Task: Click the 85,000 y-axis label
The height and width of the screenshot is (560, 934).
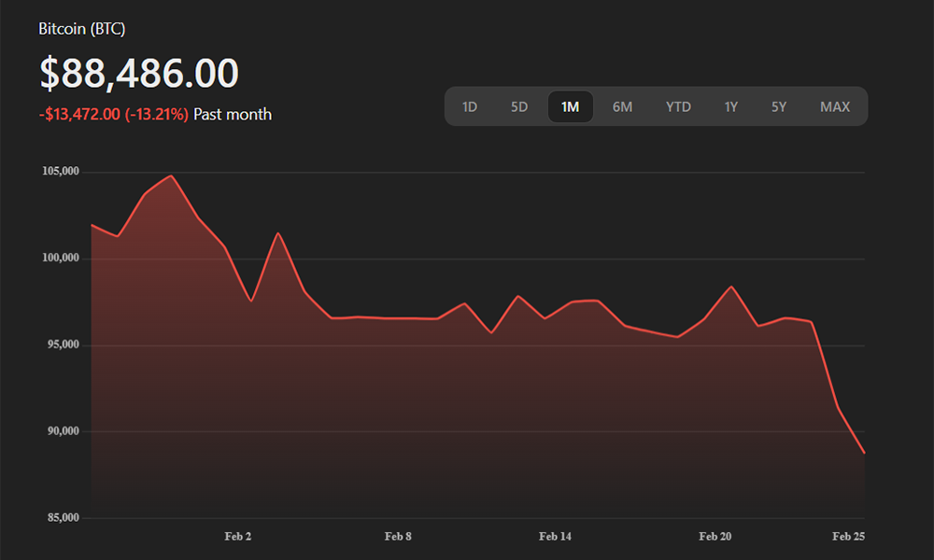Action: 64,518
